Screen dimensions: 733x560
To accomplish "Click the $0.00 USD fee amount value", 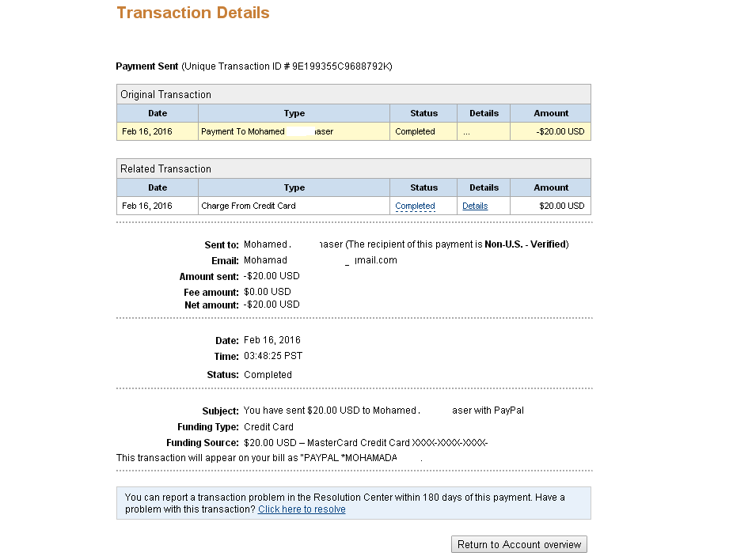I will pos(268,292).
